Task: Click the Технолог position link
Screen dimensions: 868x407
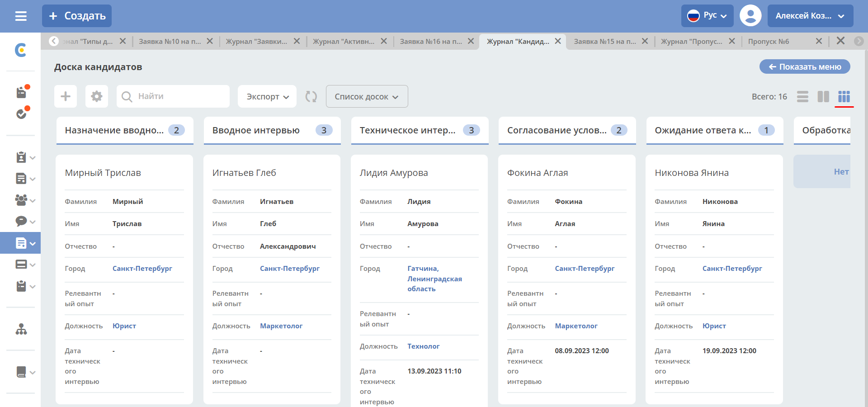Action: point(424,346)
